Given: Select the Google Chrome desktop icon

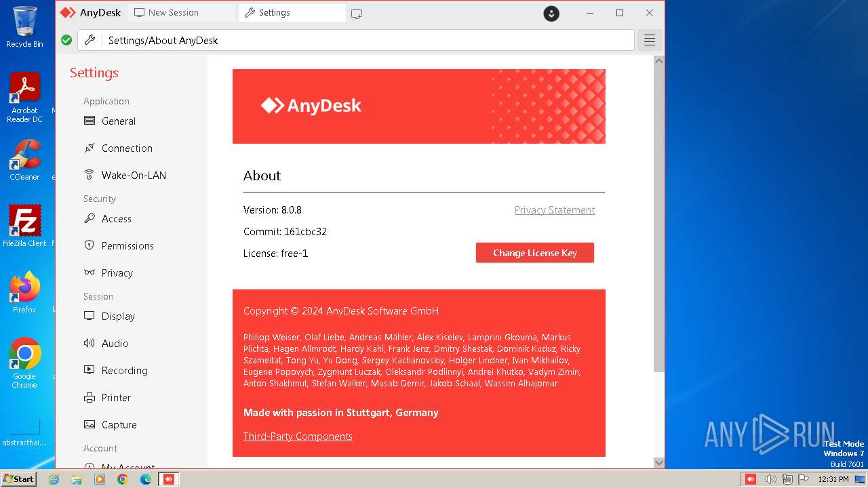Looking at the screenshot, I should point(24,363).
